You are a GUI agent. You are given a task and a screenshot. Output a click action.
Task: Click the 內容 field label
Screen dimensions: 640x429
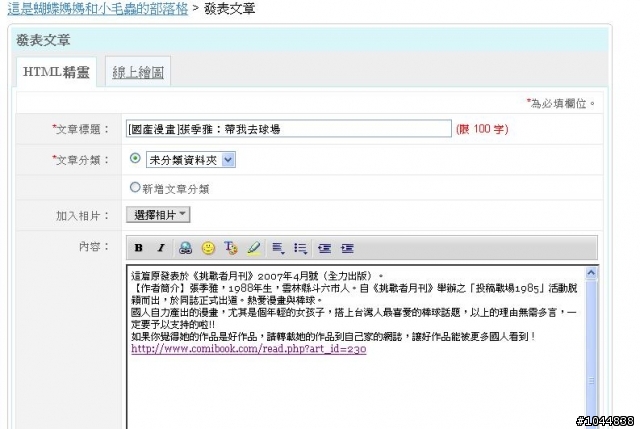(x=94, y=247)
